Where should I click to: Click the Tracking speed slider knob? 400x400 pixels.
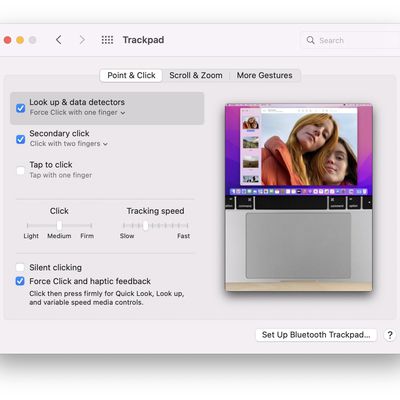tap(145, 225)
